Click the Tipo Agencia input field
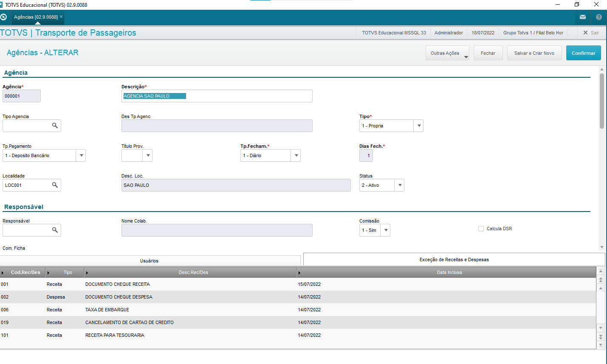Image resolution: width=607 pixels, height=364 pixels. [x=26, y=126]
